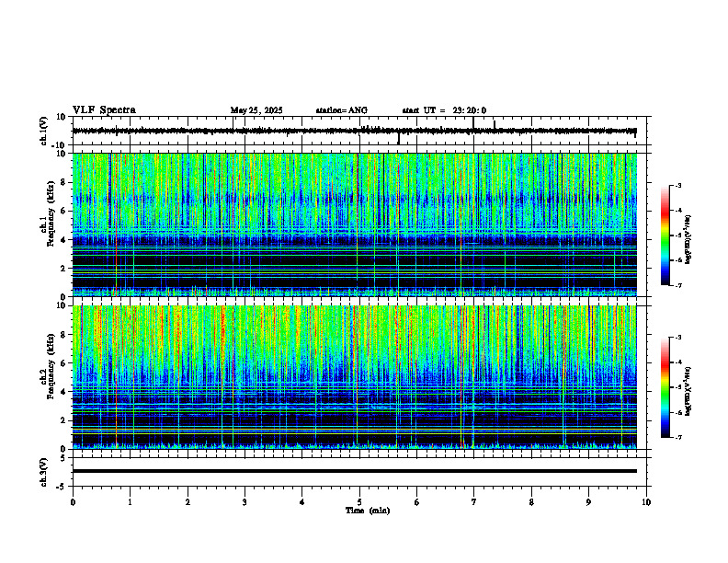728x563 pixels.
Task: Click the ch.2 frequency spectrogram panel
Action: 355,377
